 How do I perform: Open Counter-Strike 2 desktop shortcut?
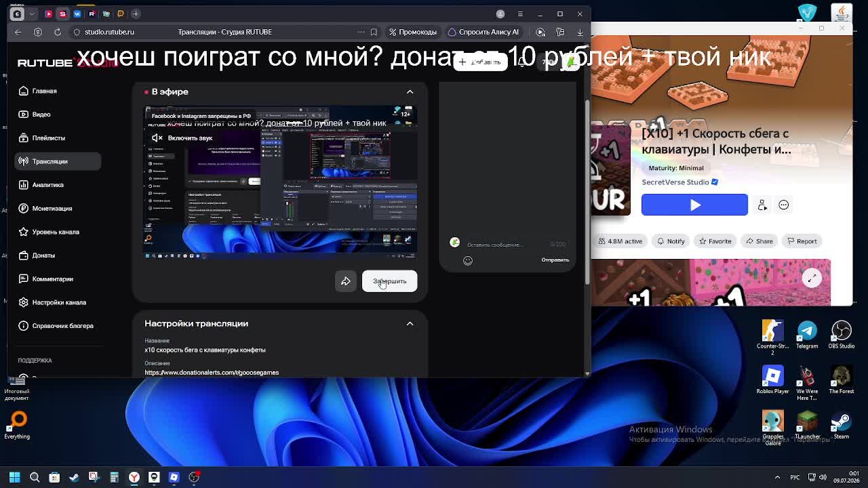[x=772, y=337]
